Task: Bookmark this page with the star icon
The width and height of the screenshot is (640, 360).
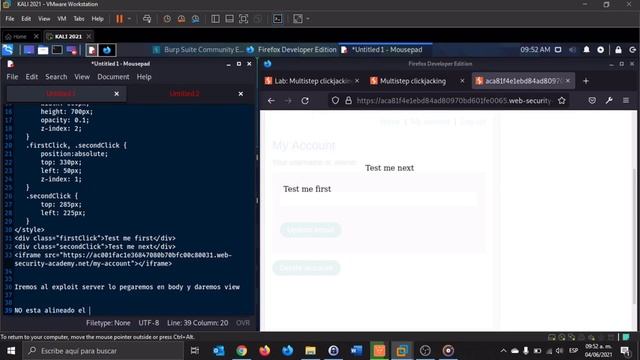Action: point(562,100)
